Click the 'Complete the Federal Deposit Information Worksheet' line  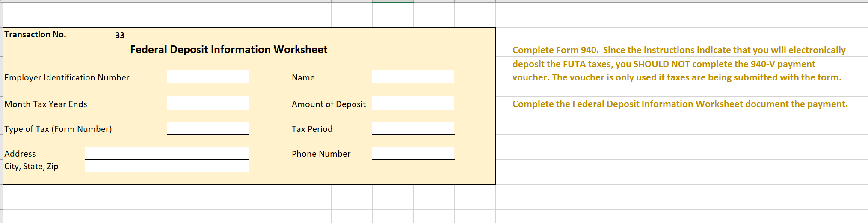(x=680, y=104)
